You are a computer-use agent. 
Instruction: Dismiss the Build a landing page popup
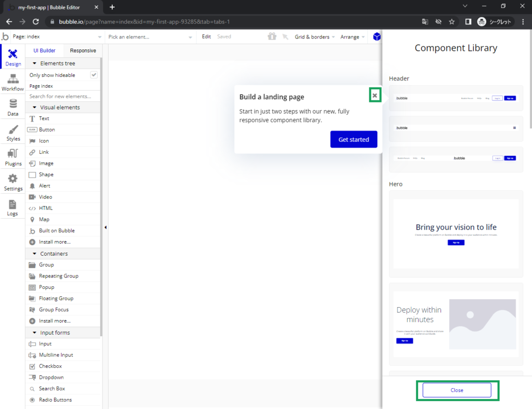tap(375, 95)
